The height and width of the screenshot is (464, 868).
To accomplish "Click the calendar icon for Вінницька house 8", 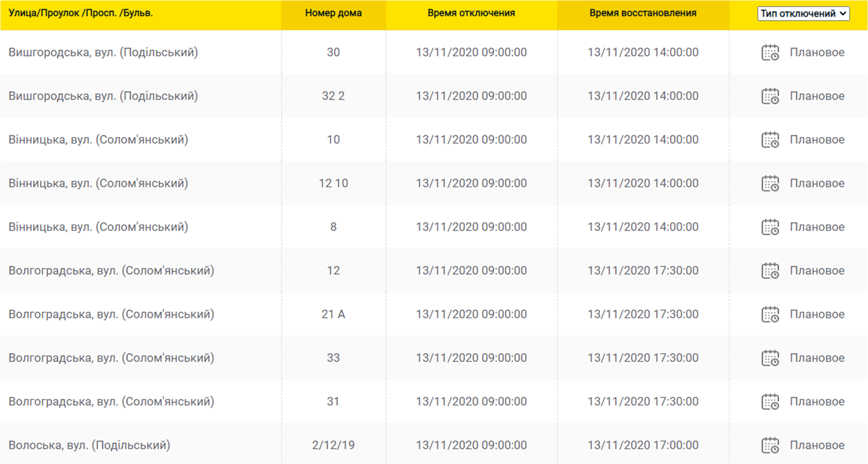I will pos(770,227).
